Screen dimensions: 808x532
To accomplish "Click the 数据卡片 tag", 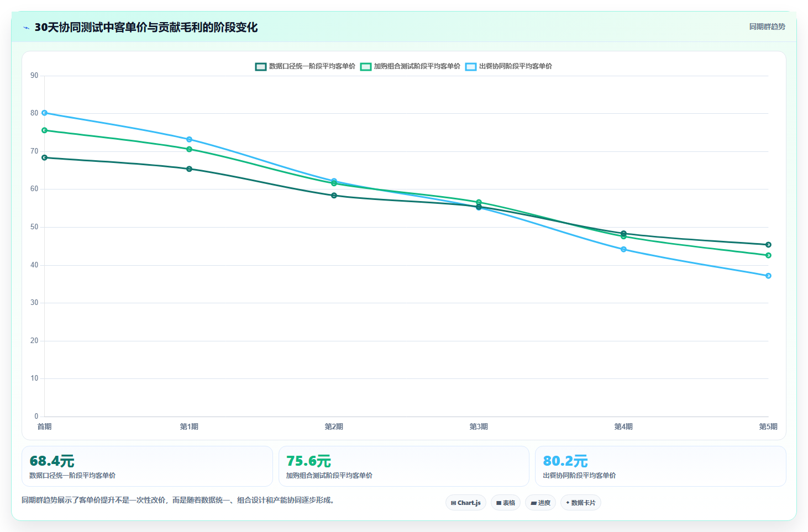I will pyautogui.click(x=581, y=503).
